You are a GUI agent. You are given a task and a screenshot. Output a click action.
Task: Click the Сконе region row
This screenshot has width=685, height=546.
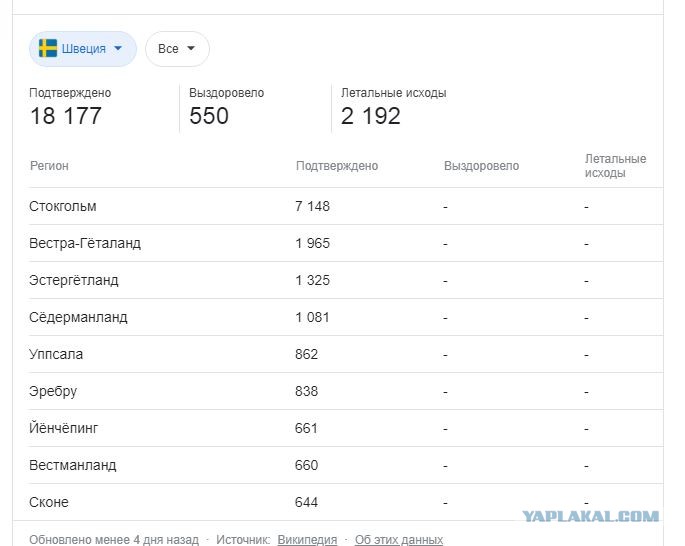[x=346, y=502]
